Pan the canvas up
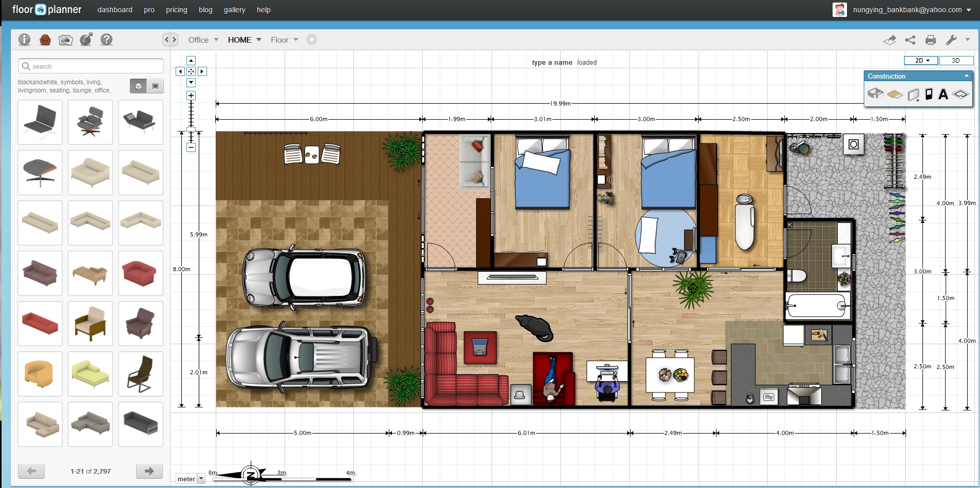980x488 pixels. click(191, 61)
